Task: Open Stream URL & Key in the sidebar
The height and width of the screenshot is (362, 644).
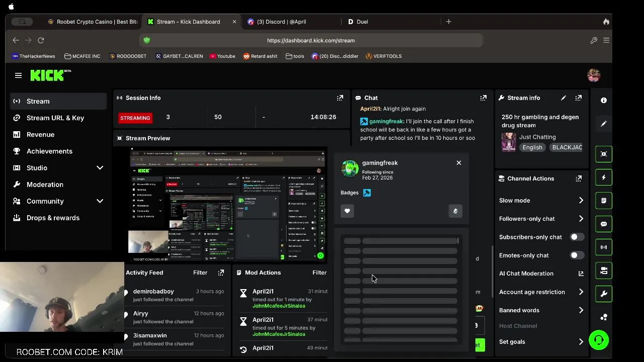Action: coord(58,118)
